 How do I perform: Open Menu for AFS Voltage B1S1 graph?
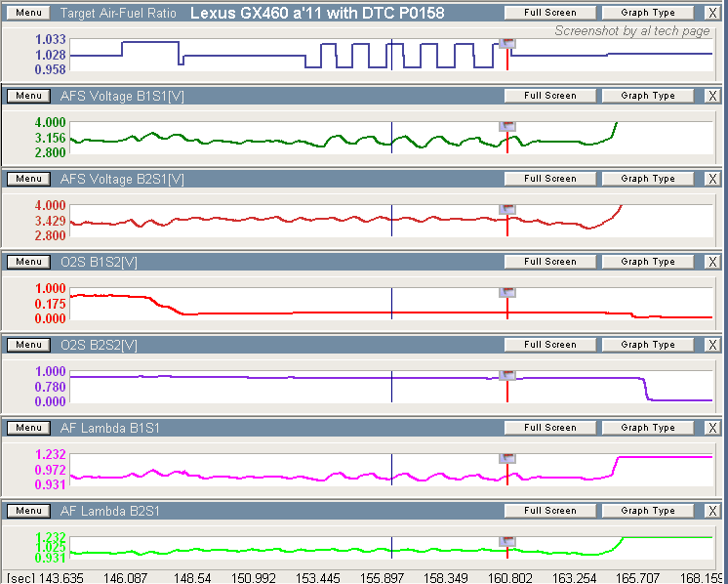click(x=28, y=96)
